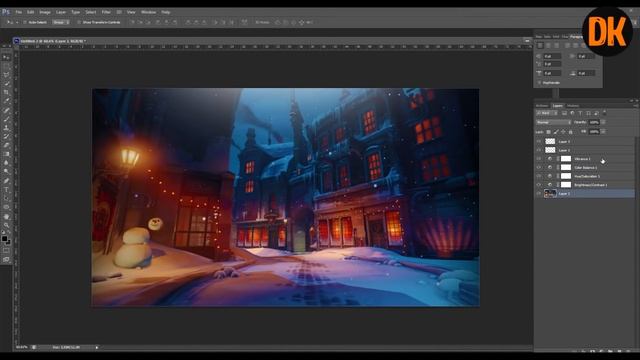This screenshot has height=360, width=640.
Task: Select the Brush tool
Action: click(x=6, y=119)
